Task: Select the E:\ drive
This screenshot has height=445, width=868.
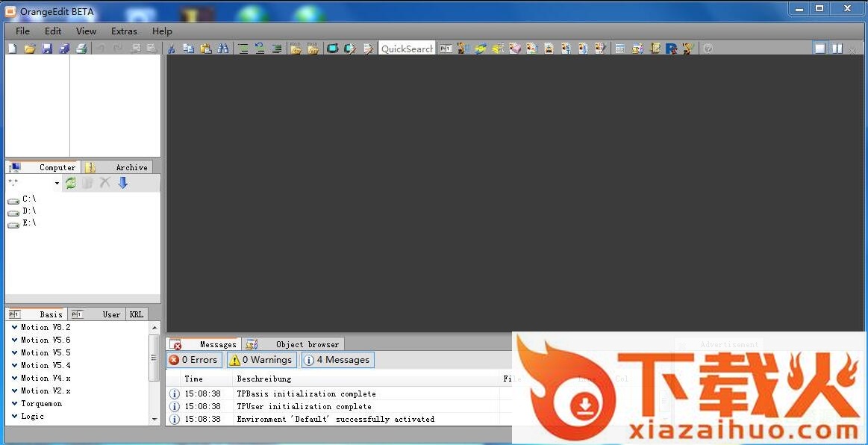Action: tap(22, 223)
